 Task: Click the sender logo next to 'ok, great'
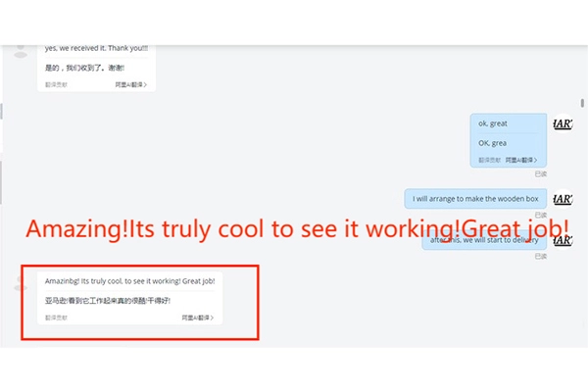pyautogui.click(x=563, y=124)
